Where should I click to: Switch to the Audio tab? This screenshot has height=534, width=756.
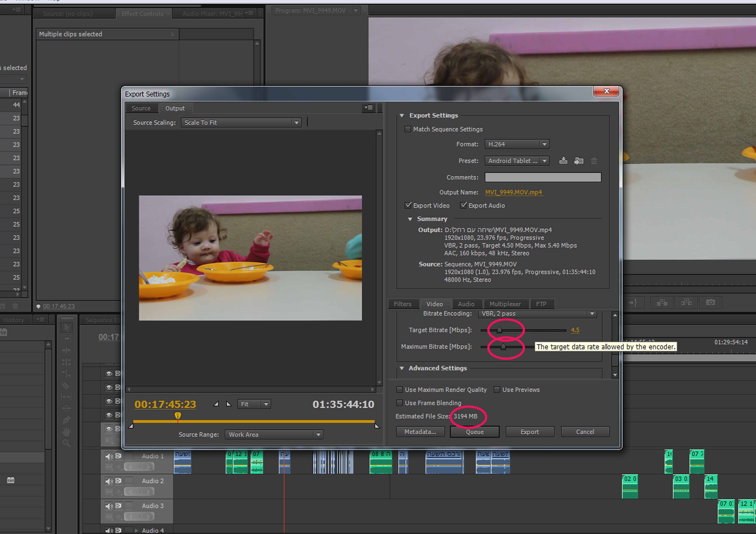click(x=466, y=304)
